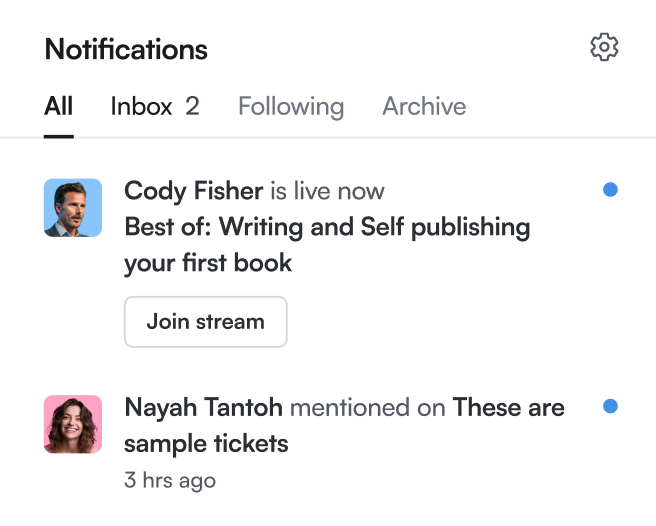Click the active underline beneath All
Image resolution: width=656 pixels, height=526 pixels.
coord(59,136)
